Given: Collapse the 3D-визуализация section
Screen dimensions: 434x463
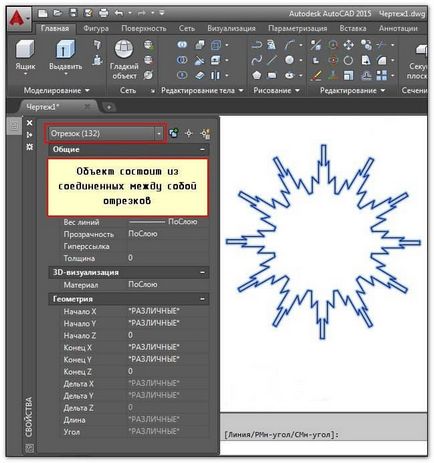Looking at the screenshot, I should (202, 272).
